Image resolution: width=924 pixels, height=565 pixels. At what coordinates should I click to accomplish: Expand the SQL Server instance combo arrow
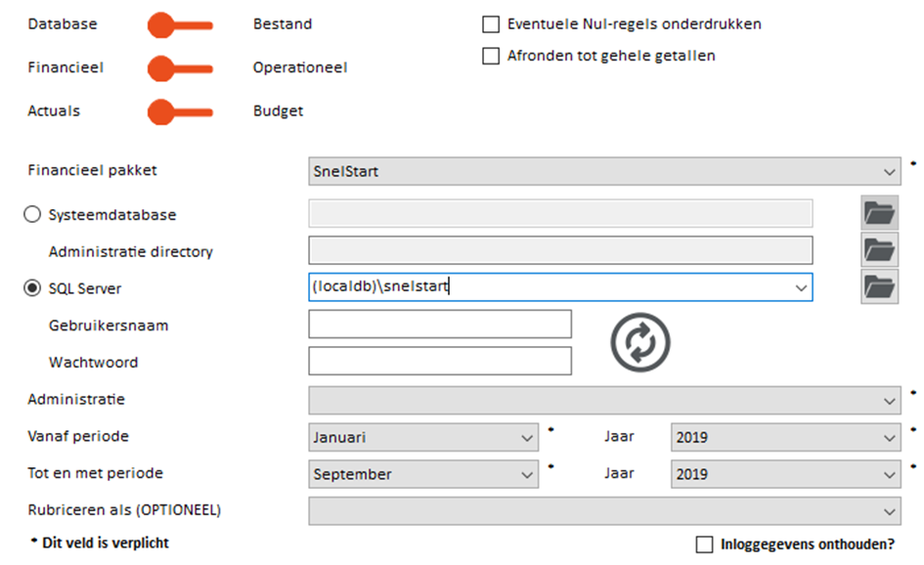coord(801,287)
